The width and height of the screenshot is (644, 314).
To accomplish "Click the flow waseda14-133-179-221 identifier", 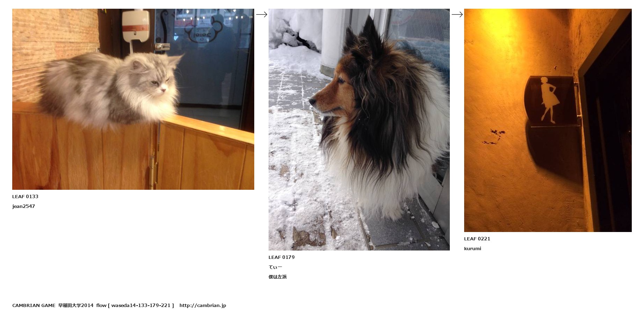I will pos(135,305).
